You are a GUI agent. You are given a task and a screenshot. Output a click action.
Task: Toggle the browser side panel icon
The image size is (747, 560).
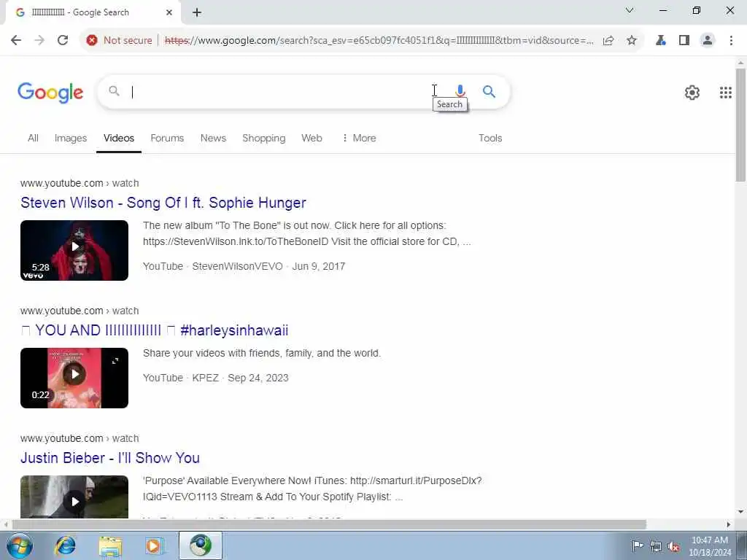coord(684,41)
